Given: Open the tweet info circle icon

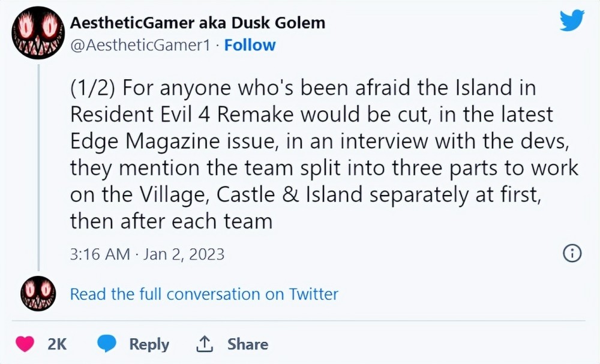Looking at the screenshot, I should (572, 254).
